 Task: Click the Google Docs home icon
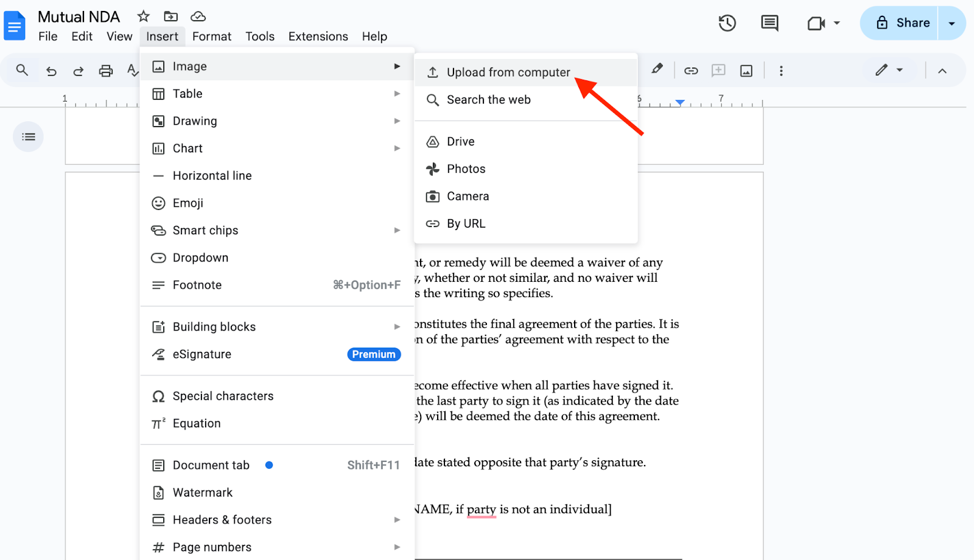[x=15, y=26]
